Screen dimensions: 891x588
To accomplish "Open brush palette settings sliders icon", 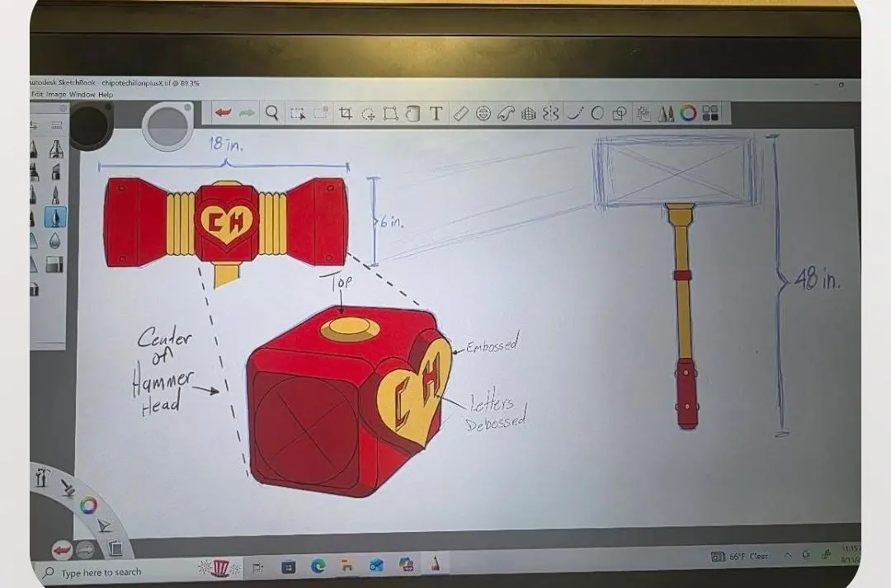I will point(34,125).
